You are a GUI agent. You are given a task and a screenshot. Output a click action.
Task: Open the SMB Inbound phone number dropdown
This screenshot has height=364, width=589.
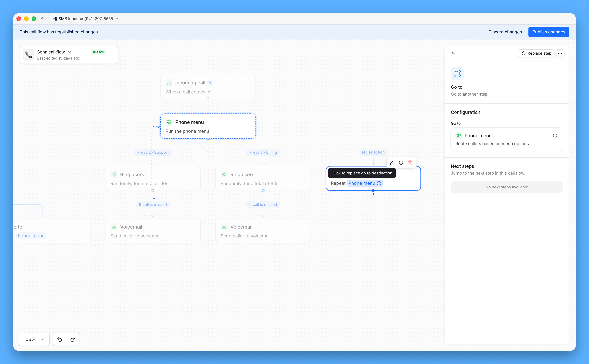pos(86,19)
